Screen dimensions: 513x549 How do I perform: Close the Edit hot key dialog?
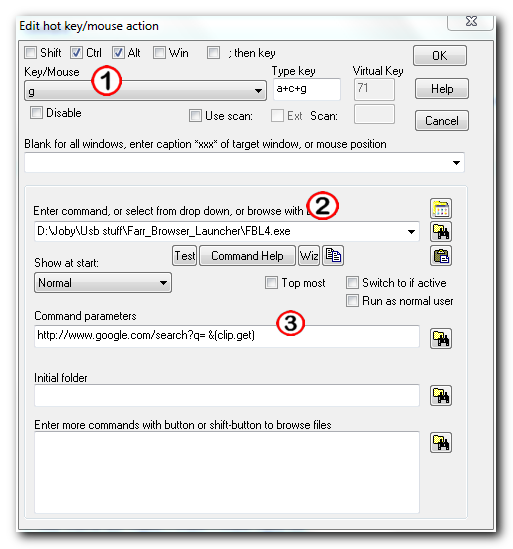click(x=471, y=22)
